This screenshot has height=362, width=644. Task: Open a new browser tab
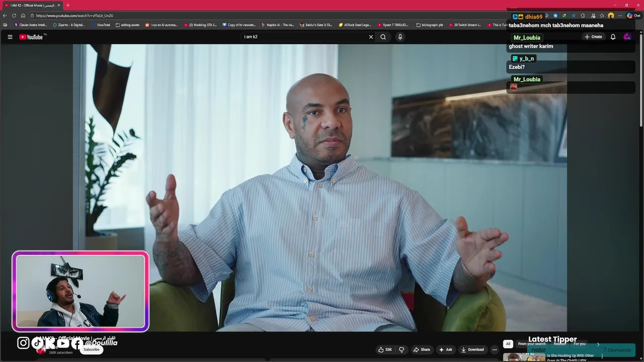[x=68, y=5]
